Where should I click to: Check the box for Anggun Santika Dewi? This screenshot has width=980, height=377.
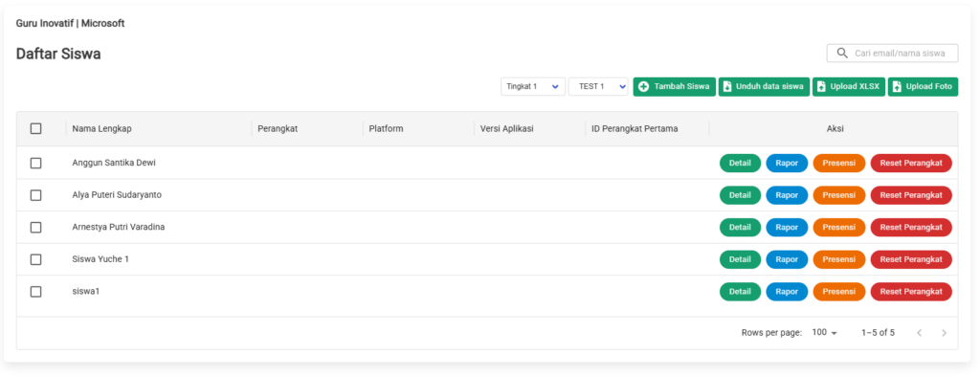pyautogui.click(x=35, y=163)
